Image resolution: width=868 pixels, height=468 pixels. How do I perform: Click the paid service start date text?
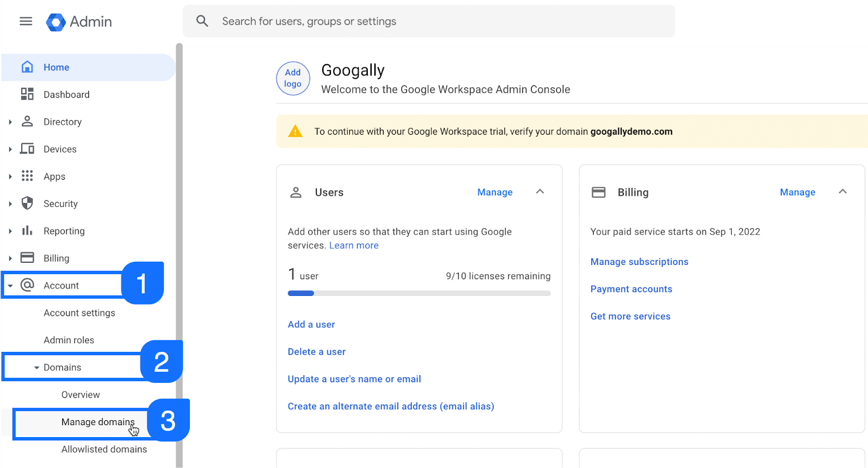[x=675, y=232]
